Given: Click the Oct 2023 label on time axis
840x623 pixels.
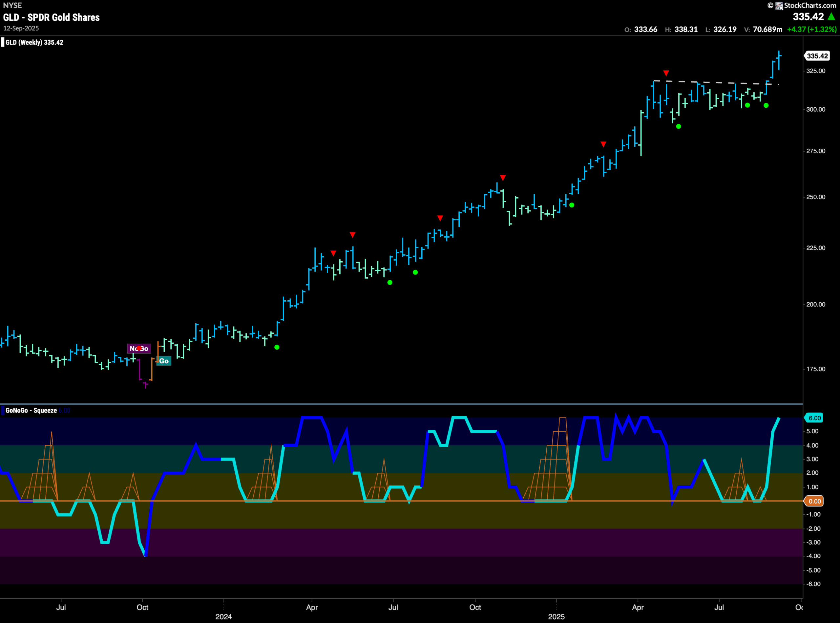Looking at the screenshot, I should pyautogui.click(x=142, y=607).
